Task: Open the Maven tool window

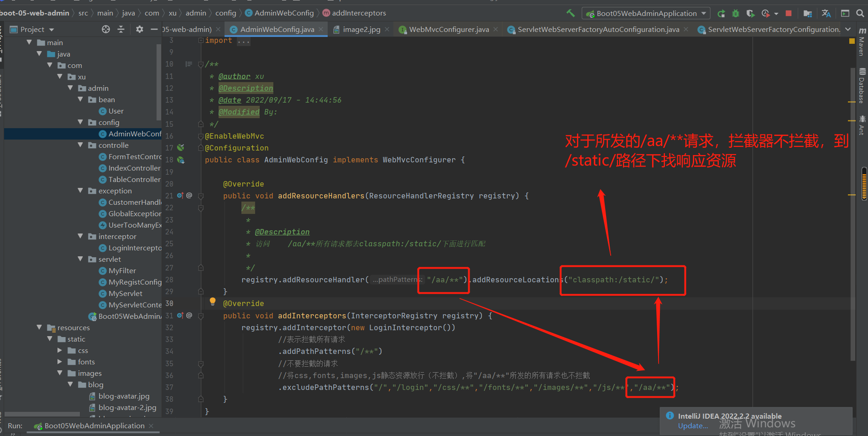Action: coord(862,42)
